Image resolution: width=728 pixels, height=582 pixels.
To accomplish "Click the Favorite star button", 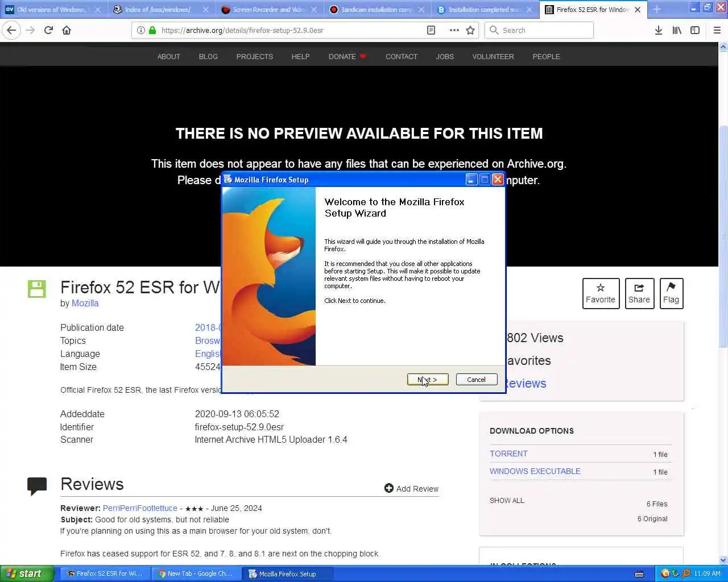I will point(601,293).
